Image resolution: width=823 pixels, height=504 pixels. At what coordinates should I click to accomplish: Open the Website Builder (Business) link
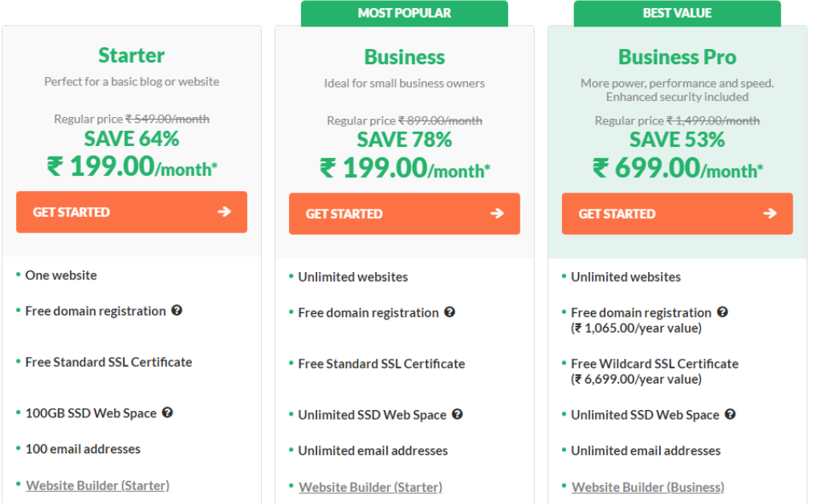click(648, 487)
